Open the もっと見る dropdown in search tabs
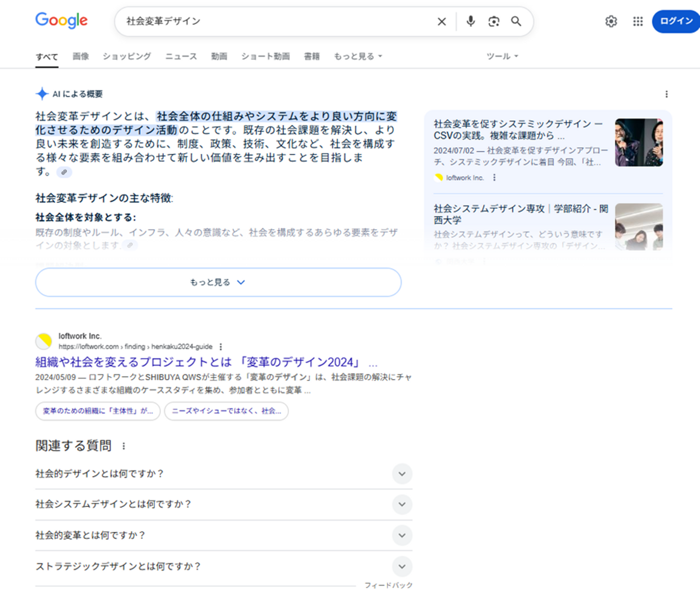The height and width of the screenshot is (609, 700). [x=358, y=56]
